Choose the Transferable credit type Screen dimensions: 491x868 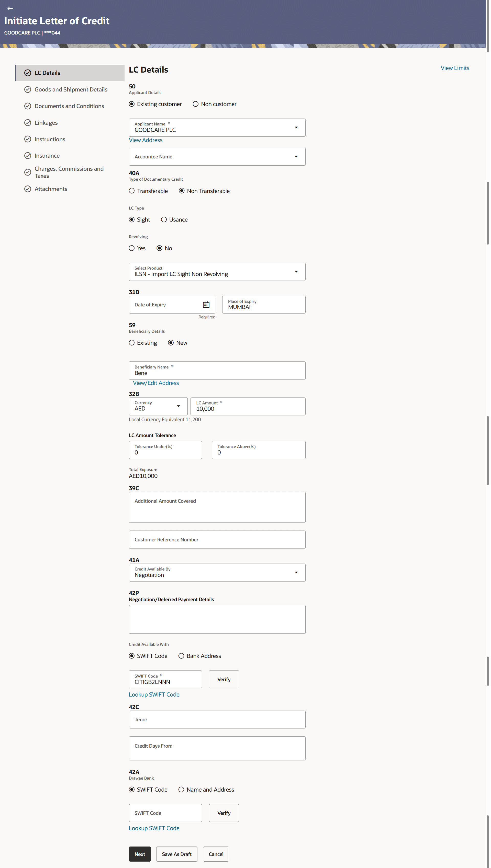point(132,191)
